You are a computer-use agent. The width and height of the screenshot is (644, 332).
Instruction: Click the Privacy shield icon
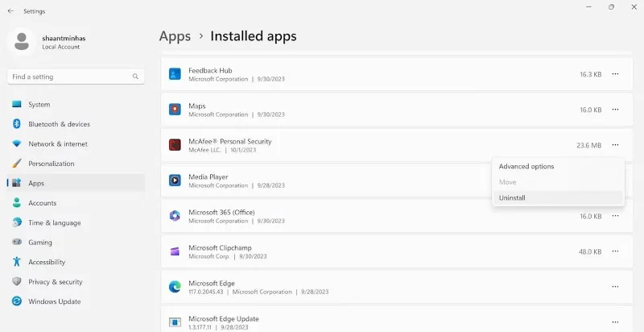tap(16, 281)
